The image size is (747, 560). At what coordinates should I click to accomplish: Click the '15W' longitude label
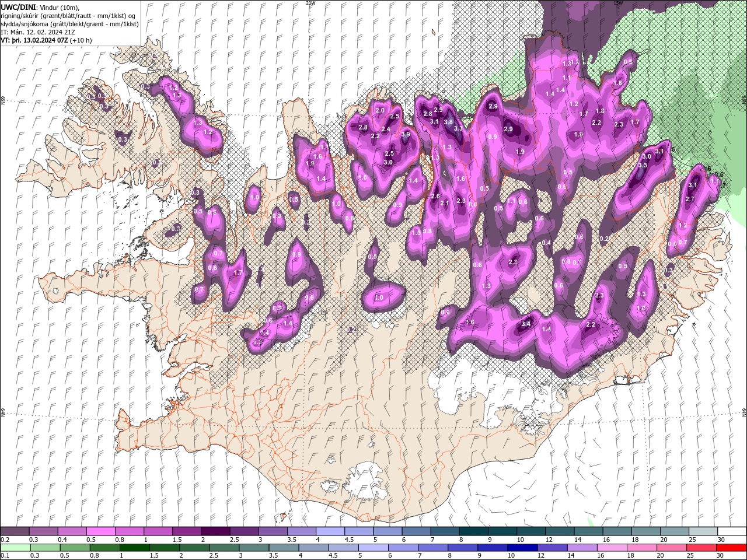pos(618,3)
